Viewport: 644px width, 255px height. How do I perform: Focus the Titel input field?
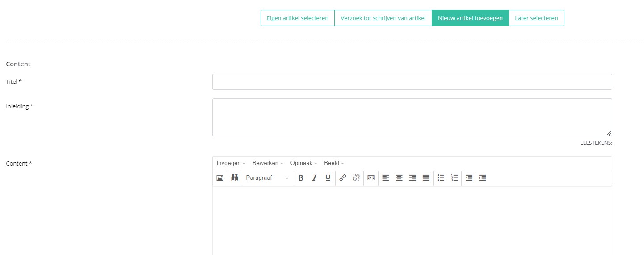click(x=412, y=82)
